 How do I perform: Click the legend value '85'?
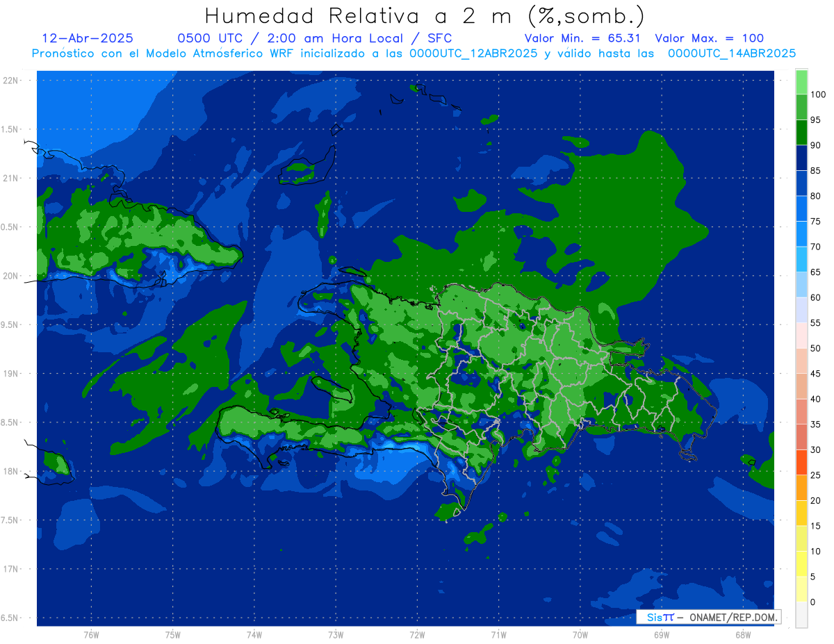(x=816, y=171)
